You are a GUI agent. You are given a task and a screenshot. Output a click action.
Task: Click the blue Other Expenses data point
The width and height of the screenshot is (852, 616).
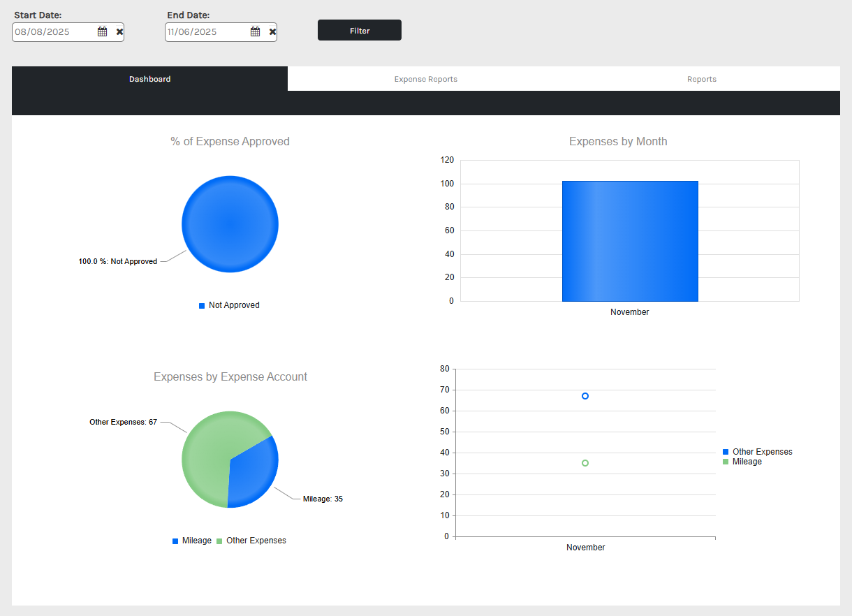tap(585, 396)
